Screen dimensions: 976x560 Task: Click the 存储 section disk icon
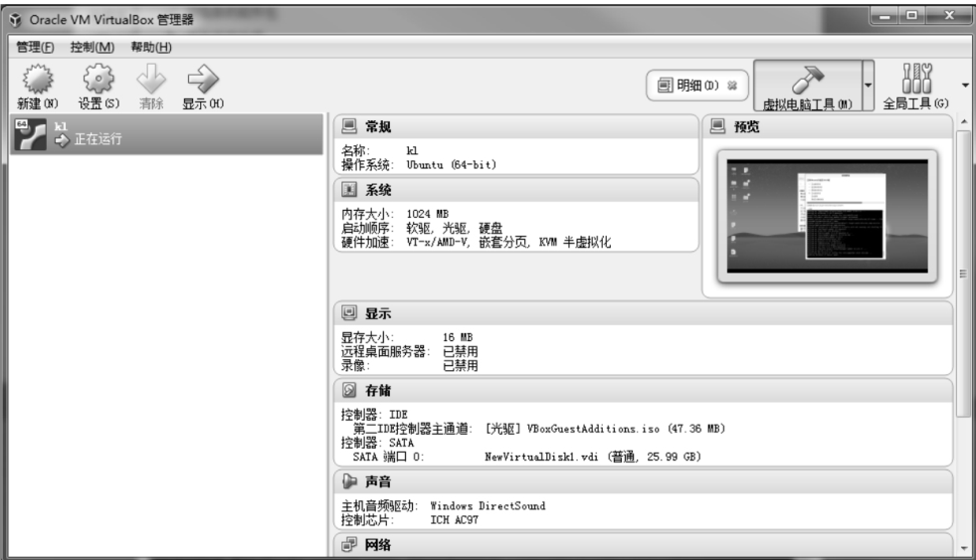pyautogui.click(x=349, y=390)
